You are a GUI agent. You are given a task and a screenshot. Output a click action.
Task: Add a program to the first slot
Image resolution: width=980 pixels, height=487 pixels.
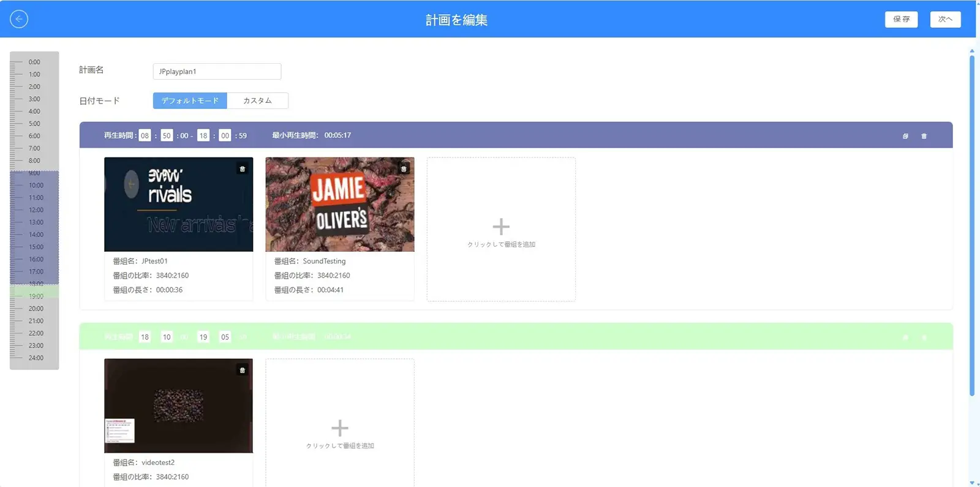coord(501,229)
